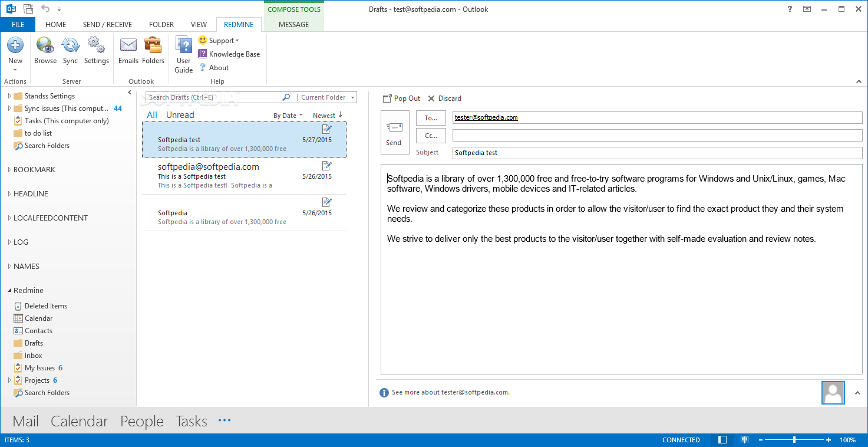Expand the LOCALFEEDCONTENT group
This screenshot has width=868, height=447.
[x=9, y=218]
